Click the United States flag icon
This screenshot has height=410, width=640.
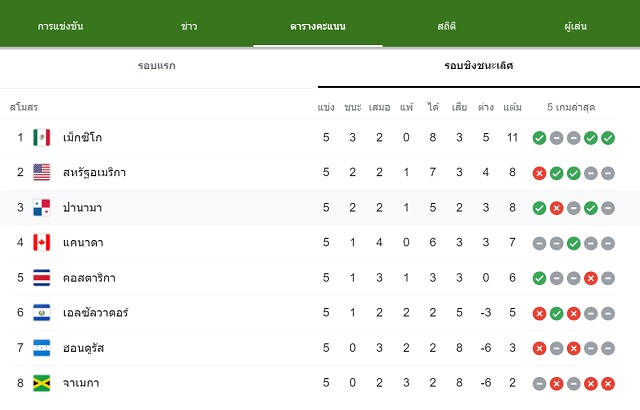click(x=42, y=172)
